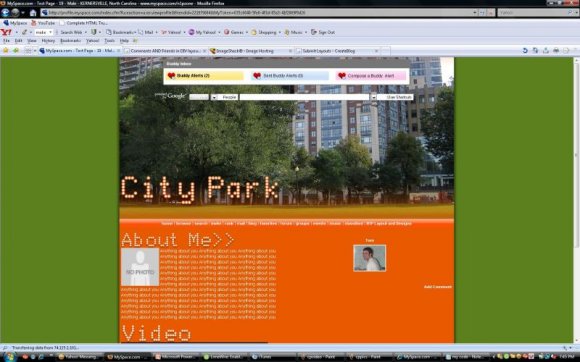580x362 pixels.
Task: Open the Help menu
Action: pos(124,41)
